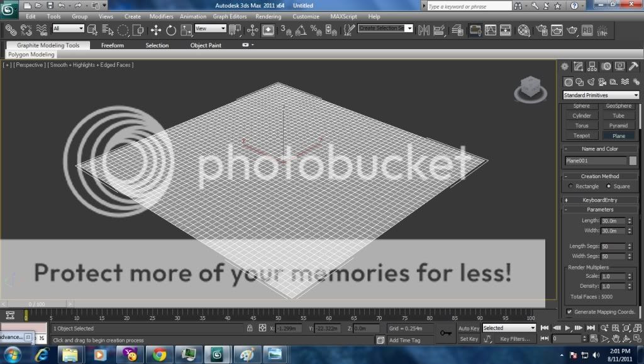Screen dimensions: 644x364
Task: Open the Graph Editors menu
Action: pyautogui.click(x=230, y=16)
